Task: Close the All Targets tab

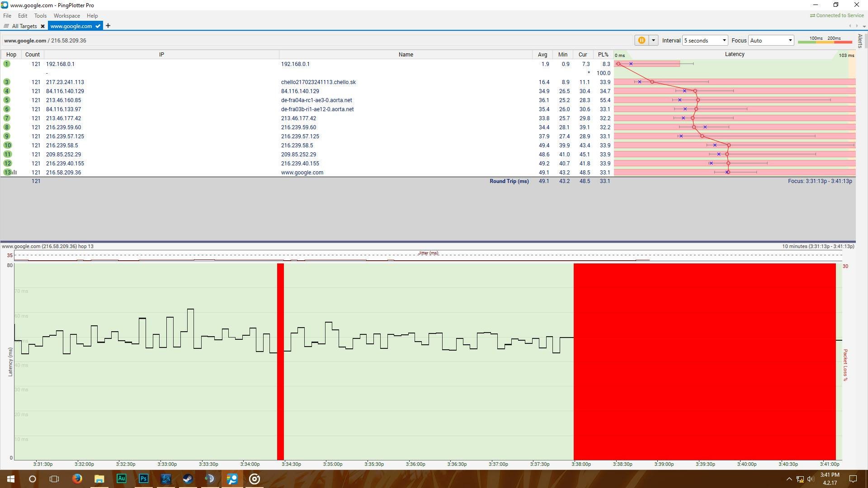Action: coord(42,26)
